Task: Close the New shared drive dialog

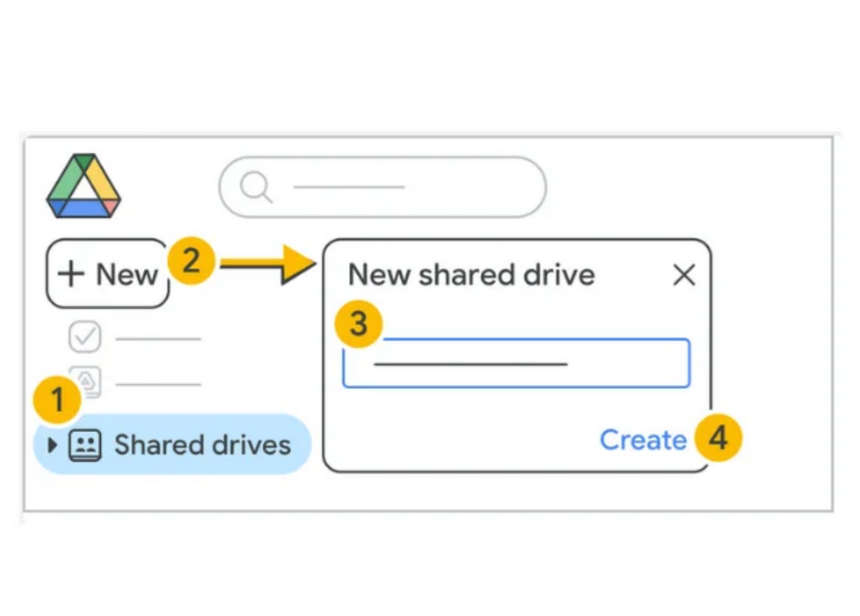Action: tap(684, 275)
